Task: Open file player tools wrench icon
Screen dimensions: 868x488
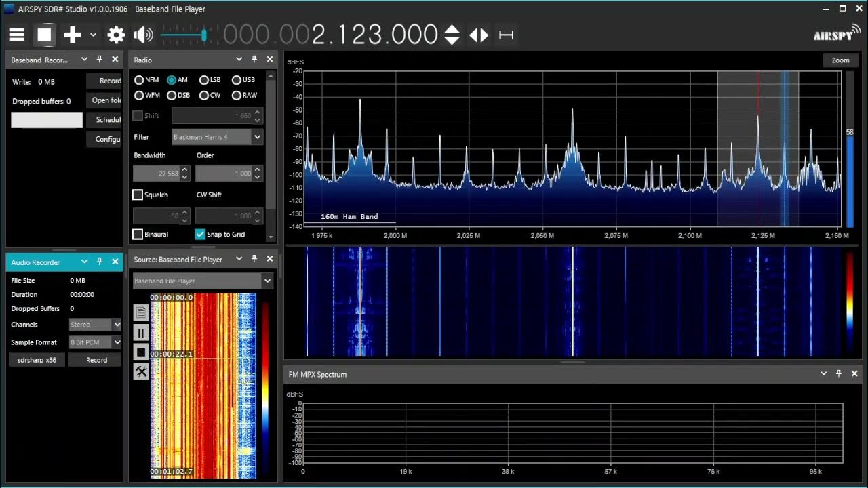Action: [141, 371]
